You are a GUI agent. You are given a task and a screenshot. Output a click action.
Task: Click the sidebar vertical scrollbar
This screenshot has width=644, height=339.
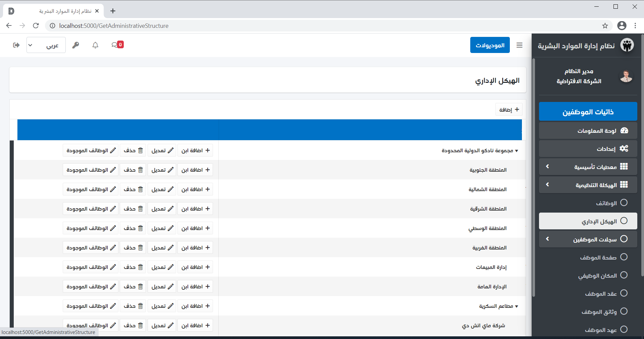pyautogui.click(x=533, y=178)
